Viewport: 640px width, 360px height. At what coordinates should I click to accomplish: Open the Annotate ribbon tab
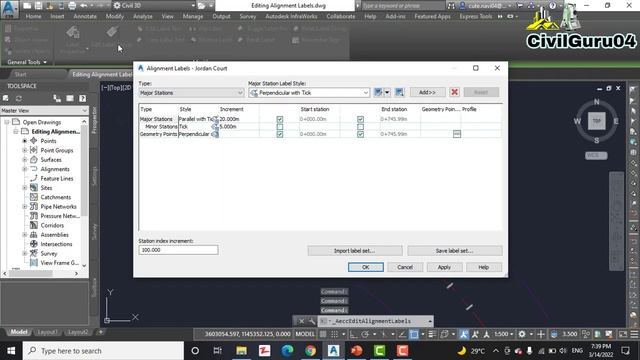pyautogui.click(x=85, y=16)
